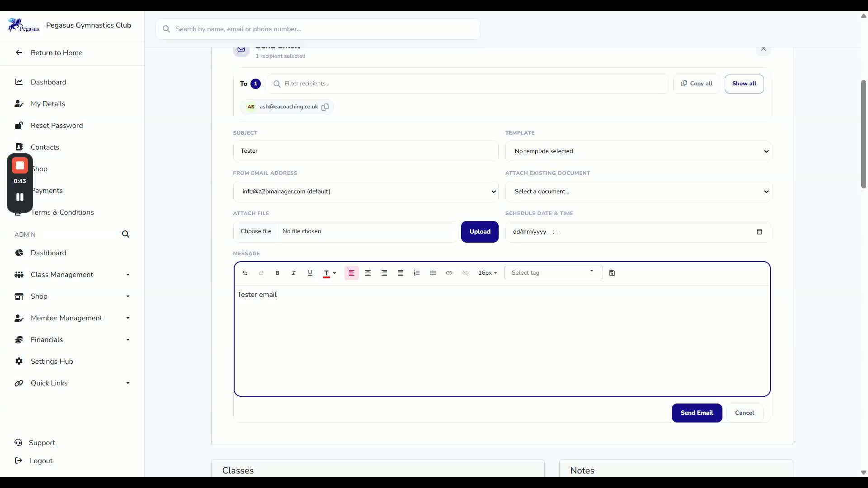The image size is (868, 488).
Task: Toggle italic formatting in editor
Action: [x=293, y=273]
